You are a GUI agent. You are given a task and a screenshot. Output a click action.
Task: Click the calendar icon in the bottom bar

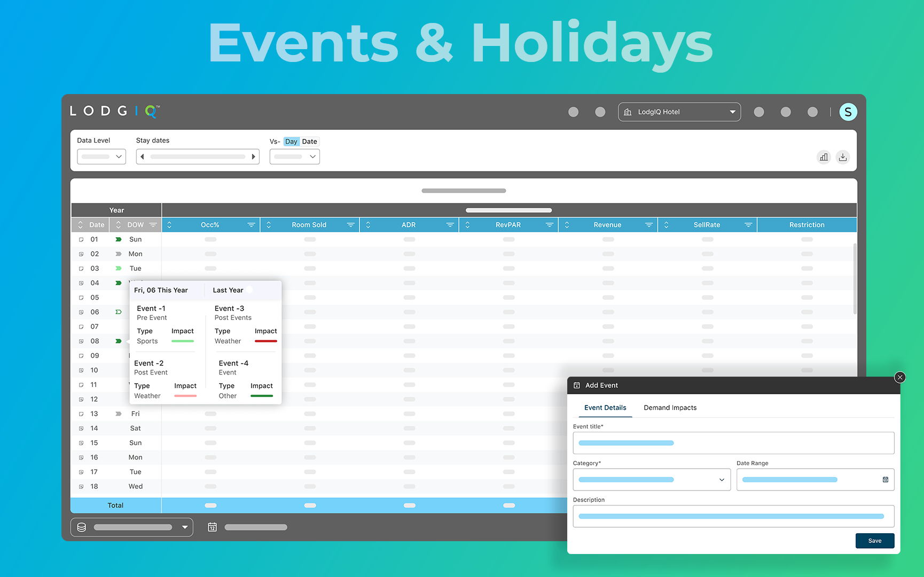[212, 527]
